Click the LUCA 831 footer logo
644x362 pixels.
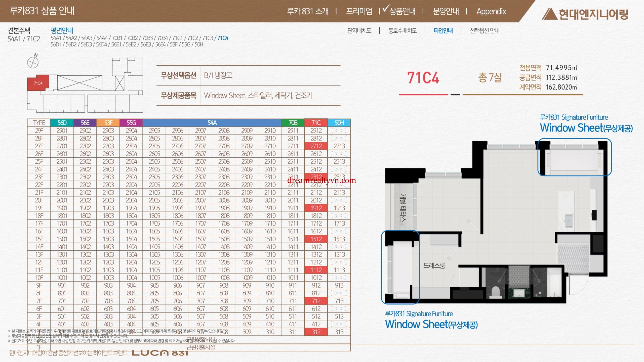[x=160, y=353]
